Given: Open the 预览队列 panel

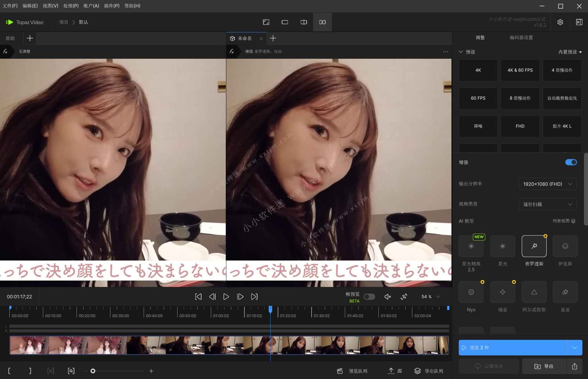Looking at the screenshot, I should [352, 371].
